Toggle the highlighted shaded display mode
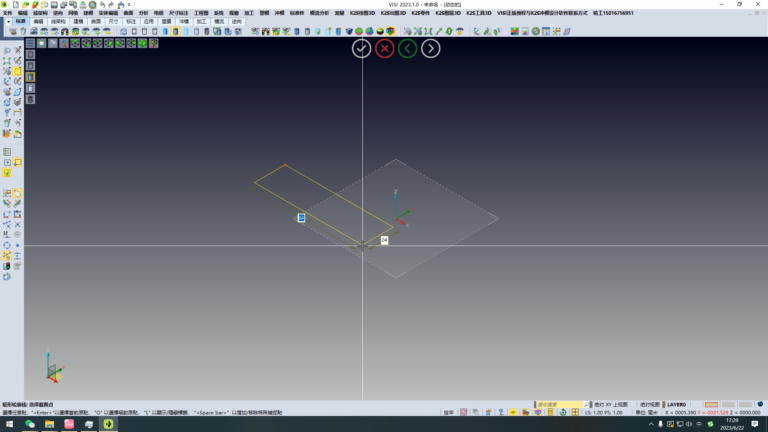768x432 pixels. point(175,31)
